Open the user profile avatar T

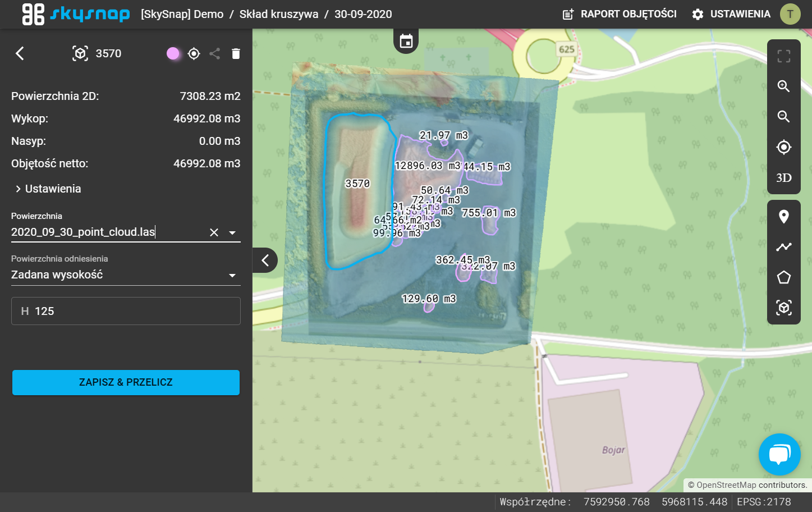790,14
